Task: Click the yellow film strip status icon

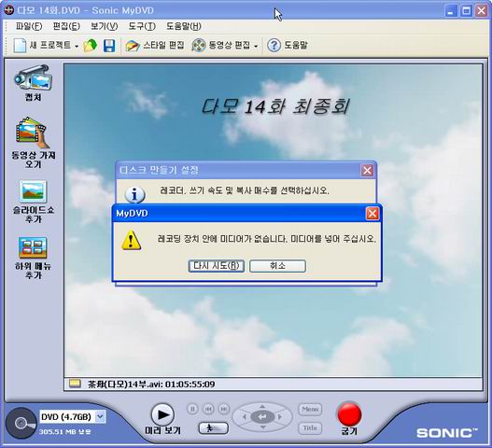Action: [75, 384]
